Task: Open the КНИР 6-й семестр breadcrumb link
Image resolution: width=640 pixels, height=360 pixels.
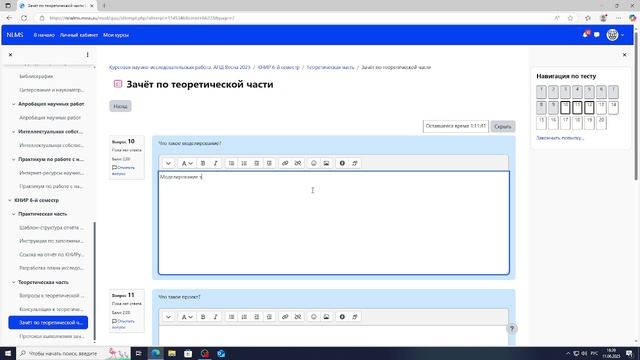Action: [x=279, y=67]
